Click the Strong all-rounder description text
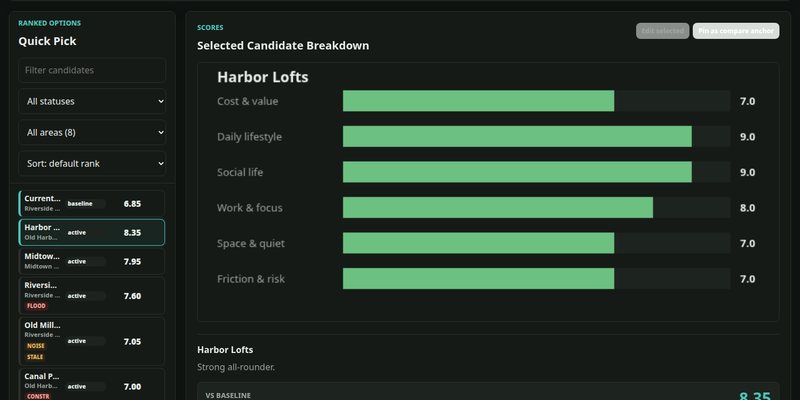 (236, 367)
